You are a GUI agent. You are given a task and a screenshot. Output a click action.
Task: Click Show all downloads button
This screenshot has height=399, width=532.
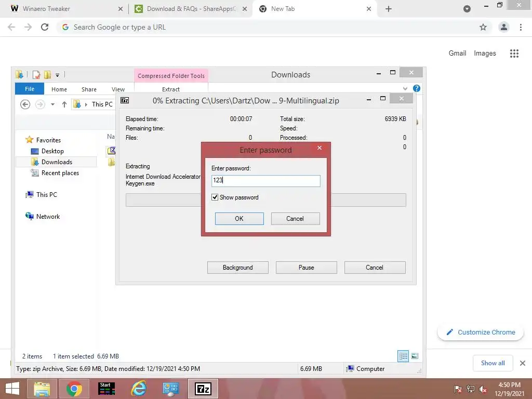pos(493,363)
